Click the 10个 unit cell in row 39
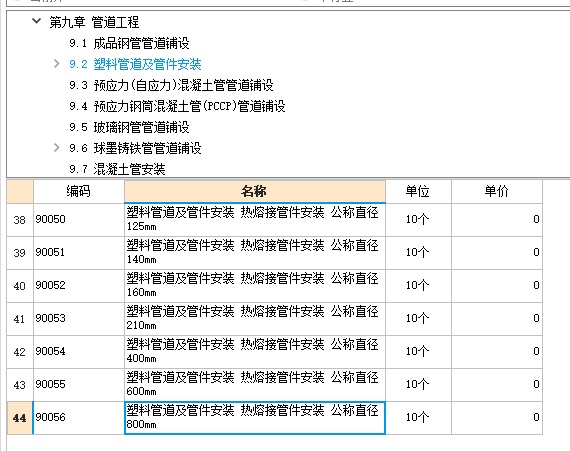Screen dimensions: 570x451 [x=418, y=253]
